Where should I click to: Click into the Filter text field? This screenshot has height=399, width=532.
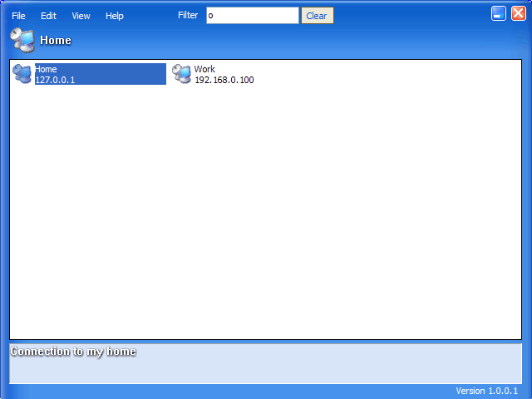253,16
